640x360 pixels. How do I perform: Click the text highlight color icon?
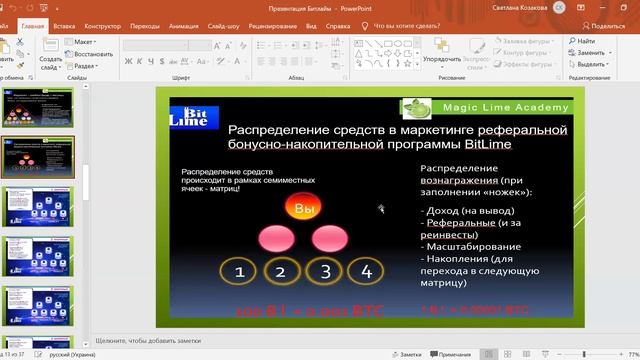220,62
